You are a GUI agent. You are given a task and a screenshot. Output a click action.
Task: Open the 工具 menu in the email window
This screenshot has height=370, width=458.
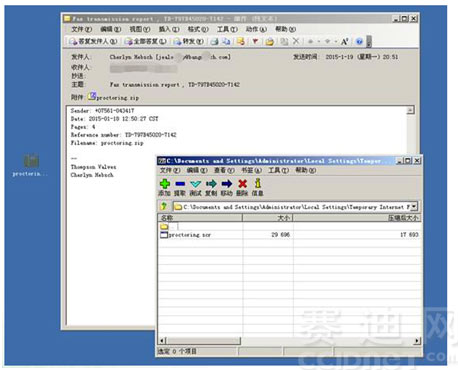[227, 29]
